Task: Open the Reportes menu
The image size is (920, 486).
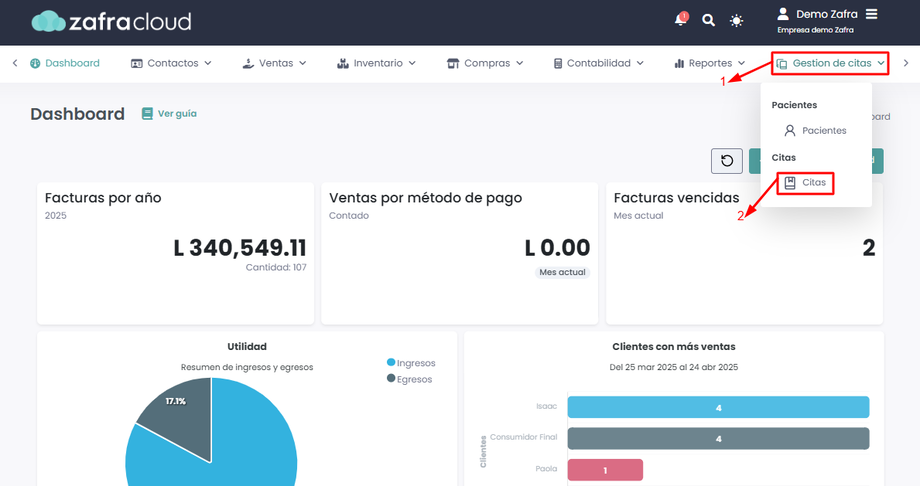Action: (x=709, y=63)
